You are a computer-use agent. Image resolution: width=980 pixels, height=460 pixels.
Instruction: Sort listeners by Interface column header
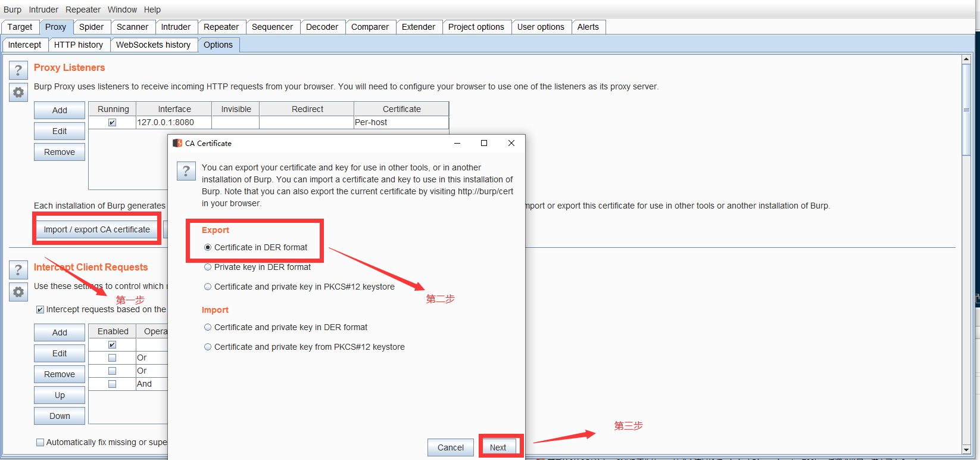(174, 109)
